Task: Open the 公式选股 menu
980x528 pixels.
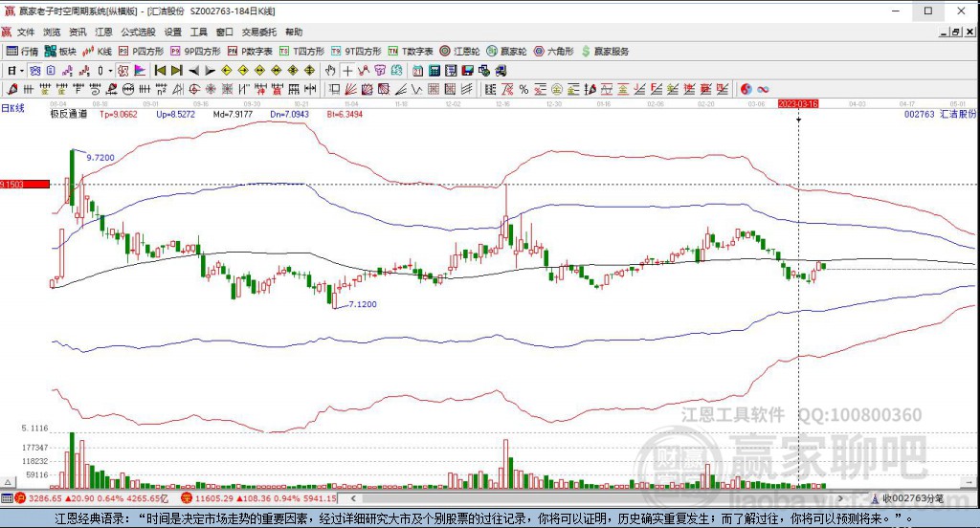Action: (138, 32)
